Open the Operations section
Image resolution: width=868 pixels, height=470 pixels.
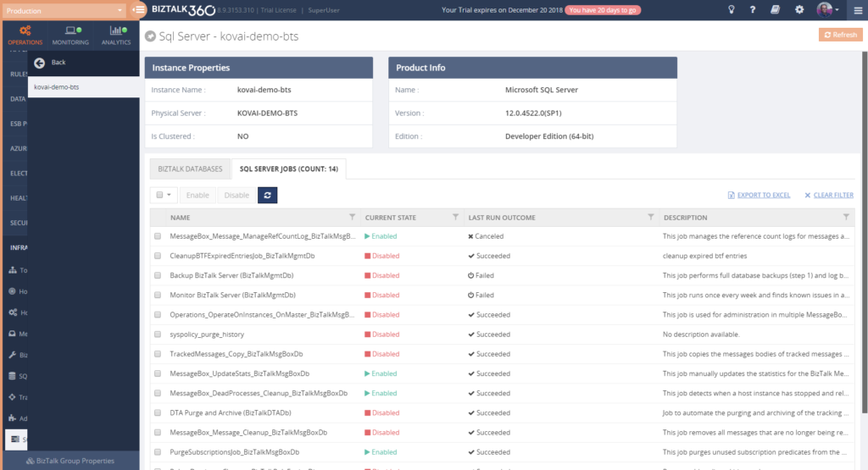click(25, 35)
